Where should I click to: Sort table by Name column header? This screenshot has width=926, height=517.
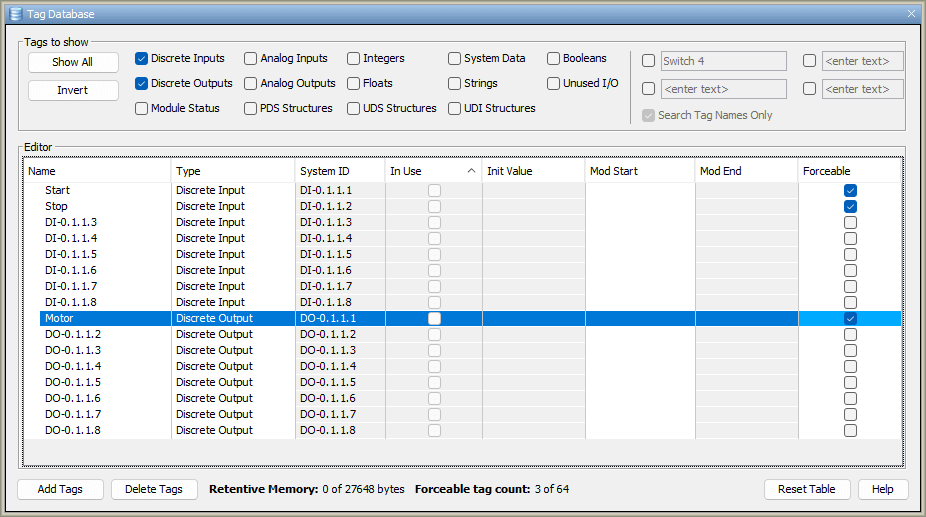pos(95,171)
